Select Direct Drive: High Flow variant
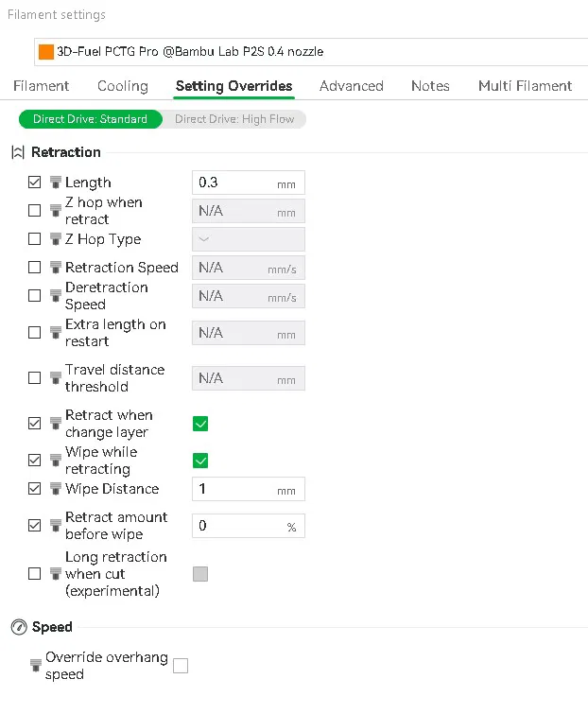 234,119
